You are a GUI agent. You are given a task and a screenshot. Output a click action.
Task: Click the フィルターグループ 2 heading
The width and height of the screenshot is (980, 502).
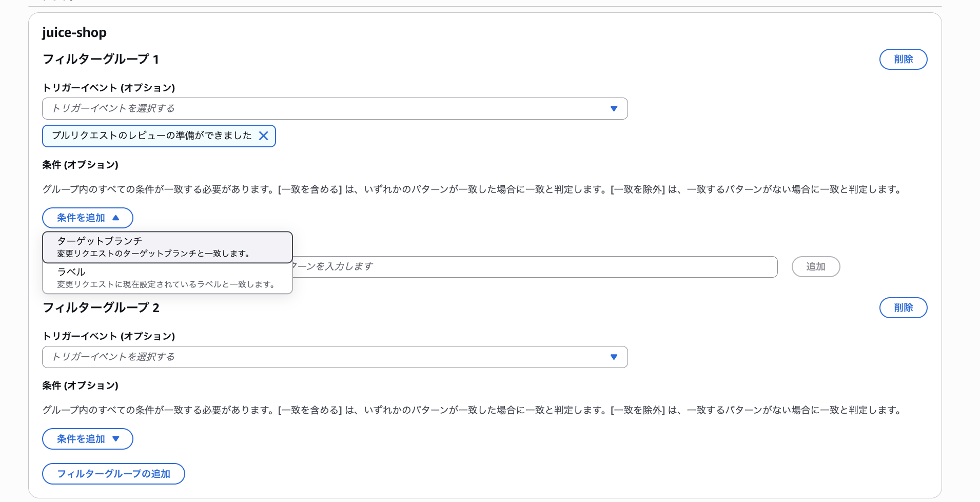101,307
